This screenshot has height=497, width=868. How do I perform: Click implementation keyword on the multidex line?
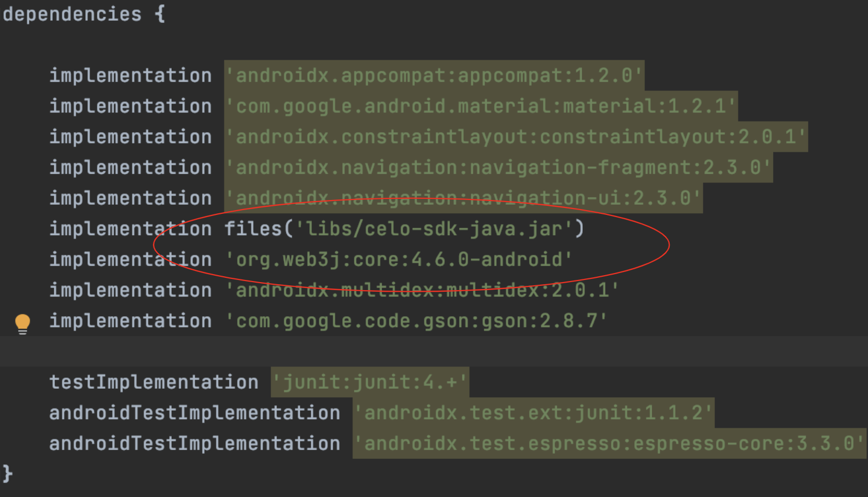[131, 290]
